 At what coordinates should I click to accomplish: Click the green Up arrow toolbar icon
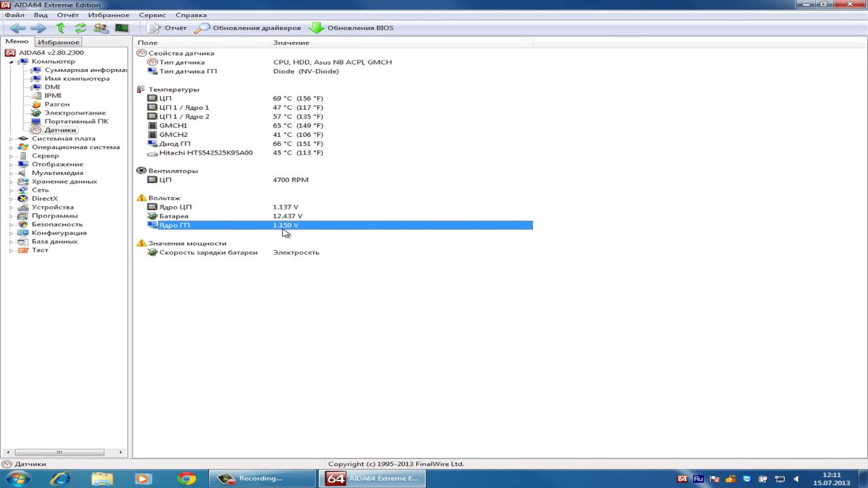tap(61, 28)
